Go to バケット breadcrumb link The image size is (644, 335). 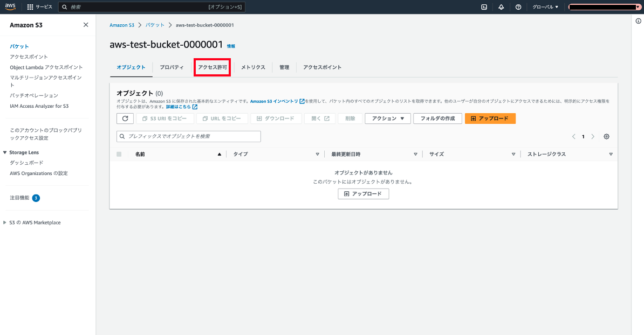pyautogui.click(x=155, y=25)
